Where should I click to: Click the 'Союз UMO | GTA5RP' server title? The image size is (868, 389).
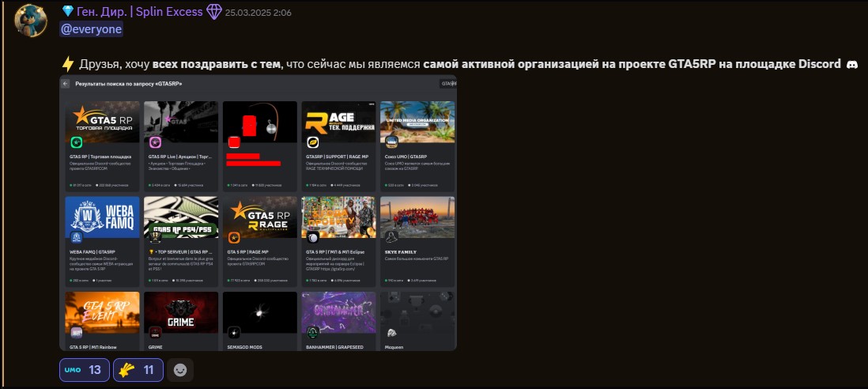[x=406, y=157]
